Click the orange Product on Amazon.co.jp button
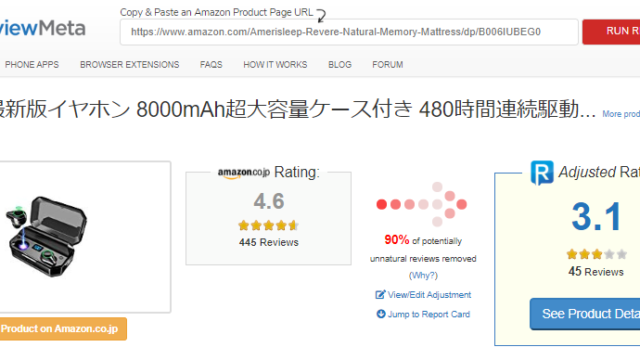Screen dimensions: 640x360 point(63,329)
